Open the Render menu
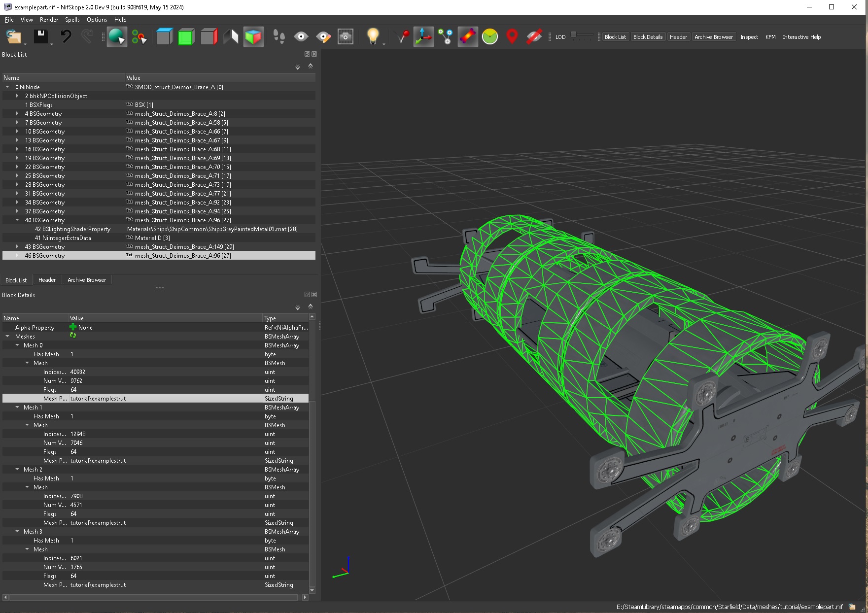The height and width of the screenshot is (613, 868). [49, 20]
